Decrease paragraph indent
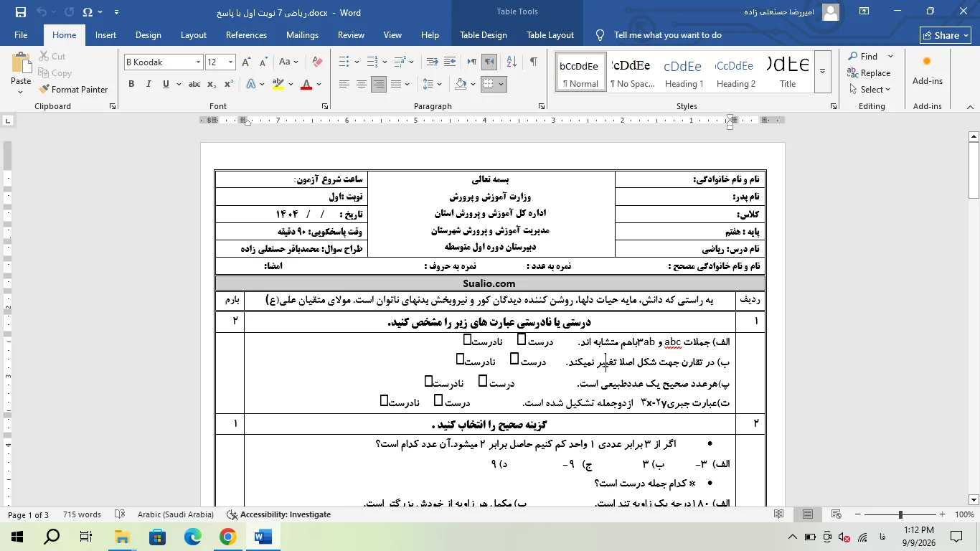 pos(432,62)
